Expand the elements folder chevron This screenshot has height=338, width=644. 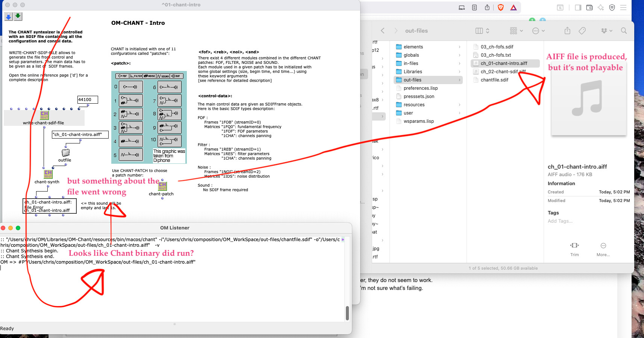coord(459,47)
